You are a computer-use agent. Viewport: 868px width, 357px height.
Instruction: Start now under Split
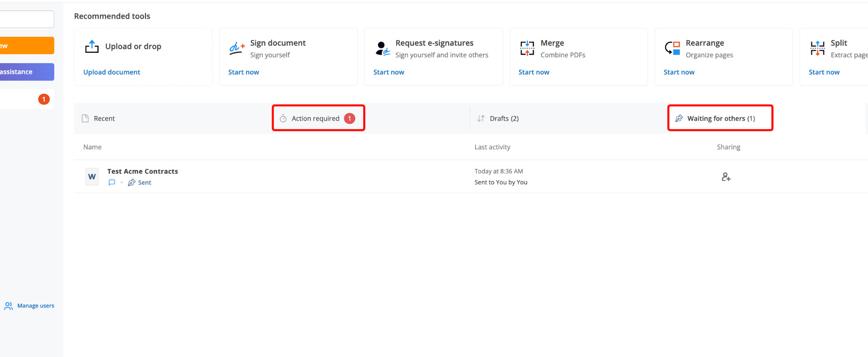point(824,72)
